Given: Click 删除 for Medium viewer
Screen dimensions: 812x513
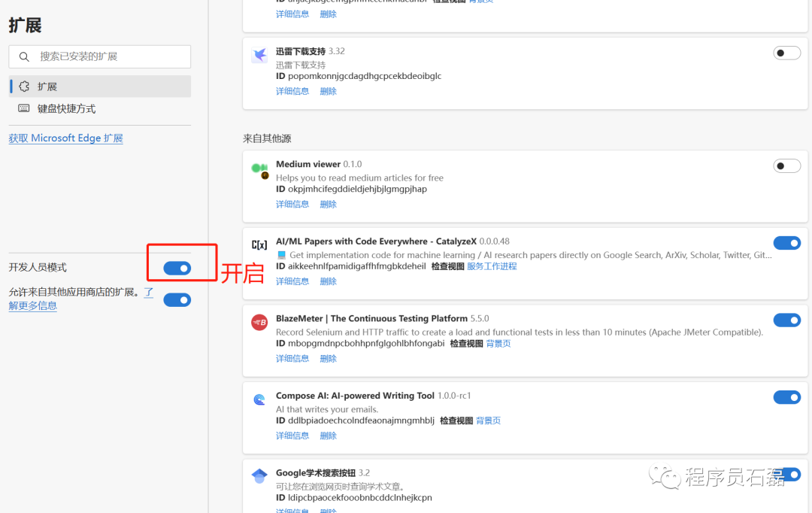Looking at the screenshot, I should pos(329,204).
